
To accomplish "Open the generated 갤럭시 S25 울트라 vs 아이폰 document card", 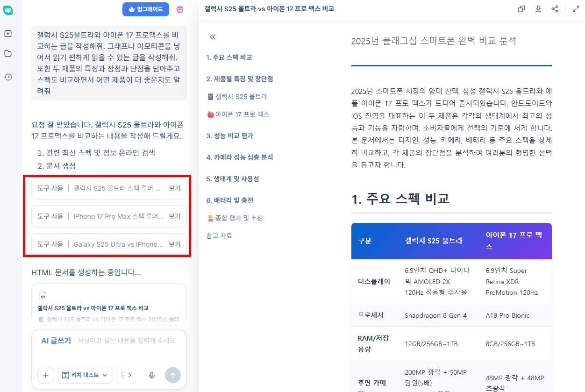I will pyautogui.click(x=109, y=306).
